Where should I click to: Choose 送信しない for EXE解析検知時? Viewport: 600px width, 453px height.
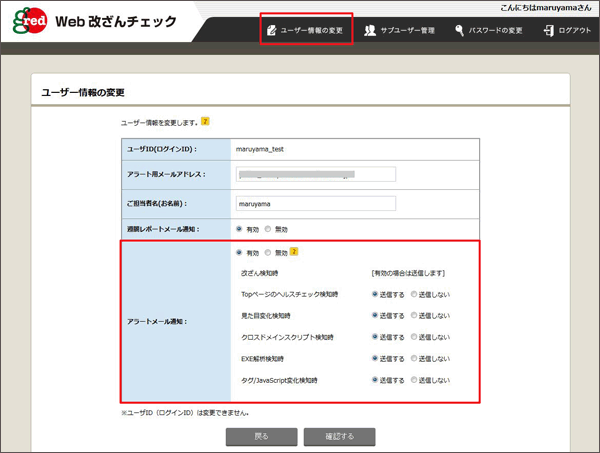tap(414, 357)
